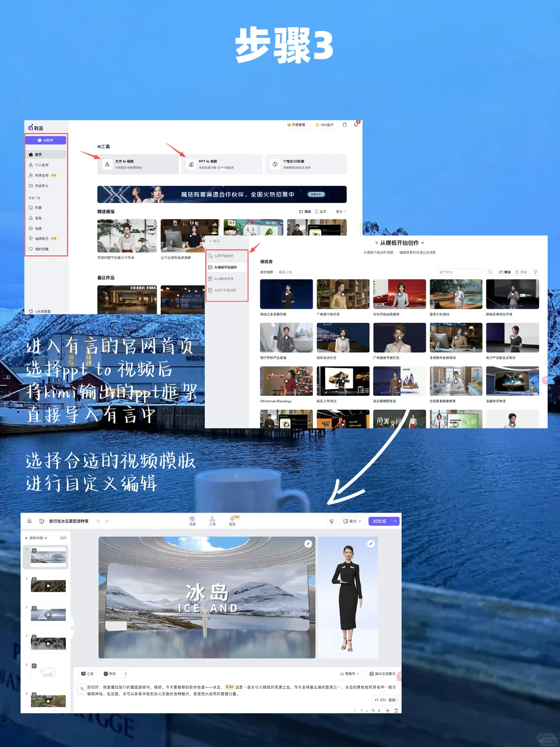Select the PPT to 视频 tool card
Screen dimensions: 560x747
pyautogui.click(x=222, y=164)
